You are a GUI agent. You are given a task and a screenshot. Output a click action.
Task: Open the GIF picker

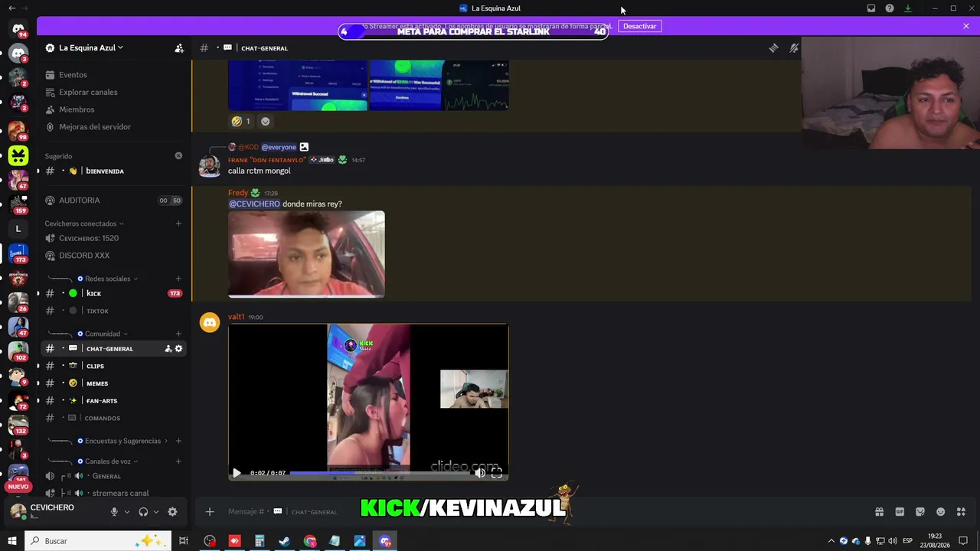click(900, 512)
